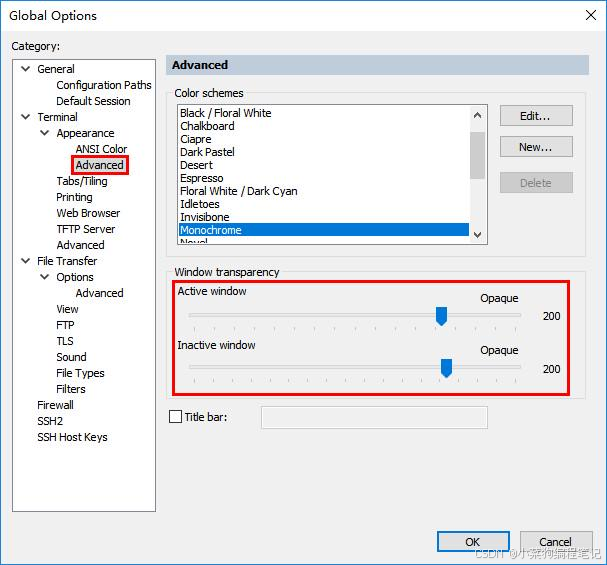Screen dimensions: 607x565
Task: Open Filters settings
Action: tap(71, 389)
